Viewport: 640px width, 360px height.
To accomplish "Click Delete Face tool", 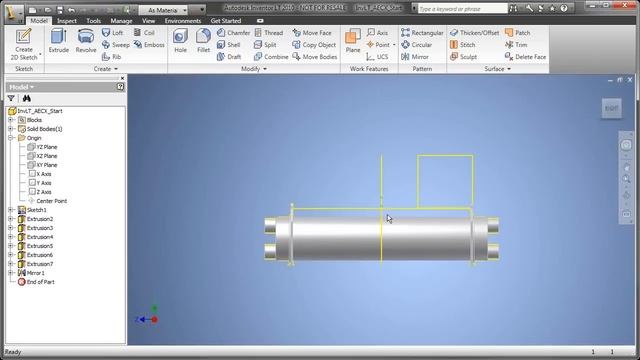I will pyautogui.click(x=525, y=57).
